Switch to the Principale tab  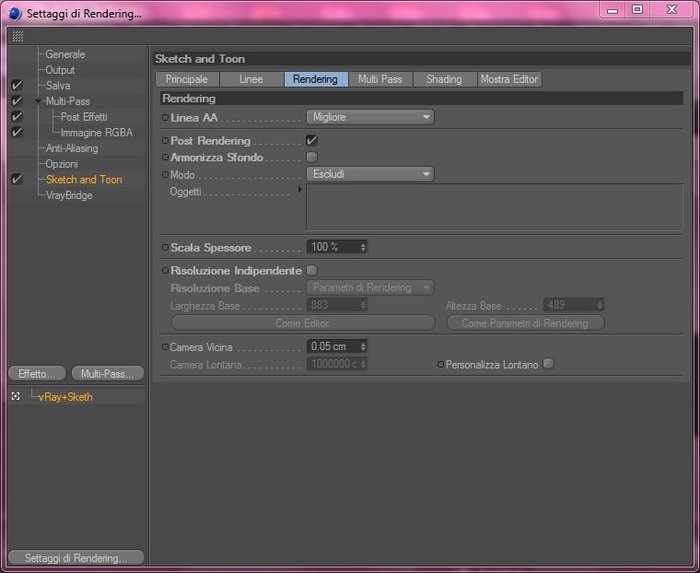point(187,79)
